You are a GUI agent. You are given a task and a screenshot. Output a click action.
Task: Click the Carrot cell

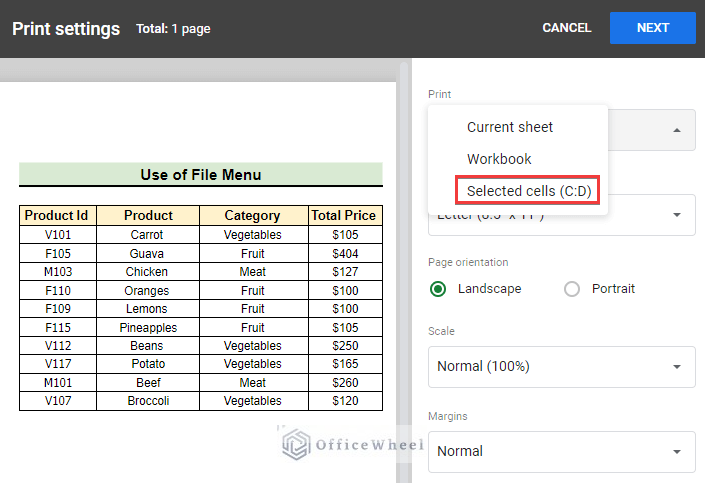[148, 235]
